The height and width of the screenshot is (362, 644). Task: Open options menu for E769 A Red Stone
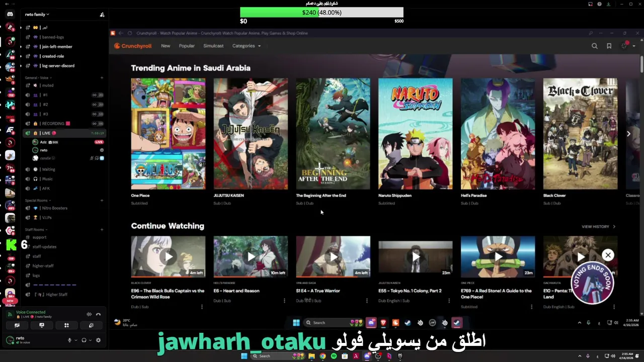pos(531,307)
